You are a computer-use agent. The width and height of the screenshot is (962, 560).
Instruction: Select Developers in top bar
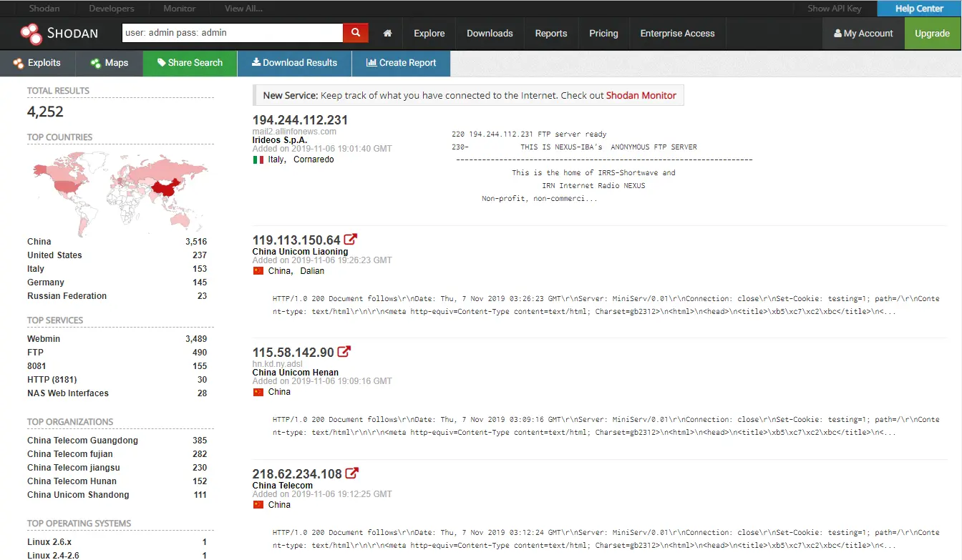click(x=112, y=9)
